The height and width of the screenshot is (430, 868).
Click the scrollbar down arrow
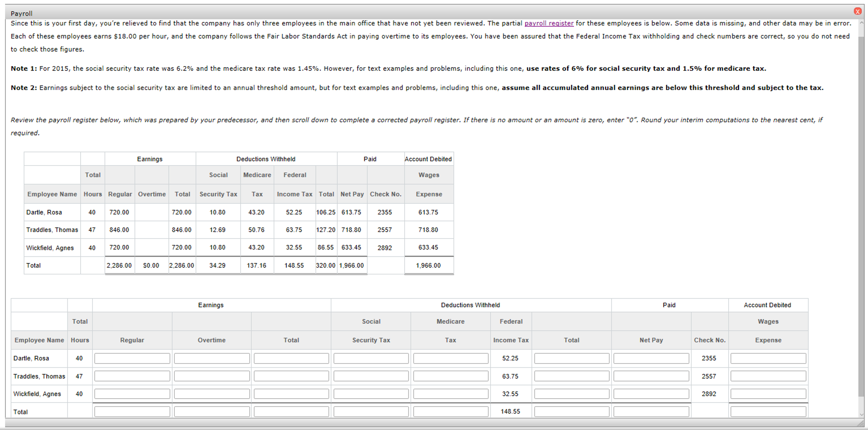pos(861,414)
